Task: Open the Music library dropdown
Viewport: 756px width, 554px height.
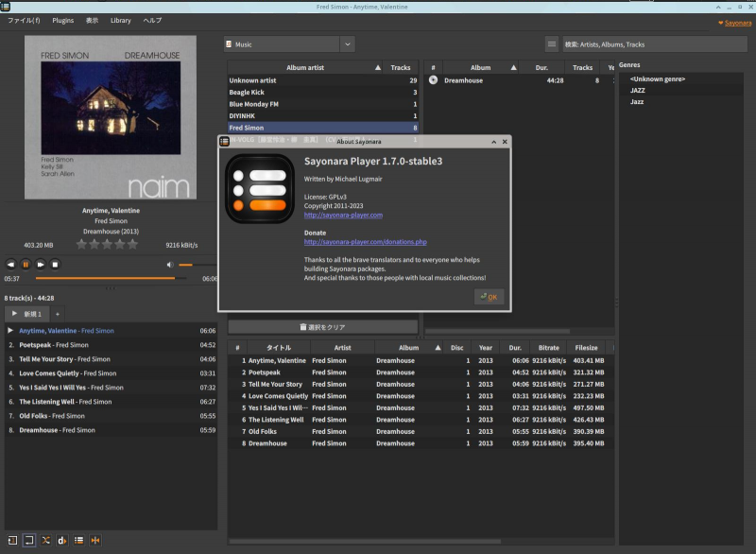Action: (x=347, y=43)
